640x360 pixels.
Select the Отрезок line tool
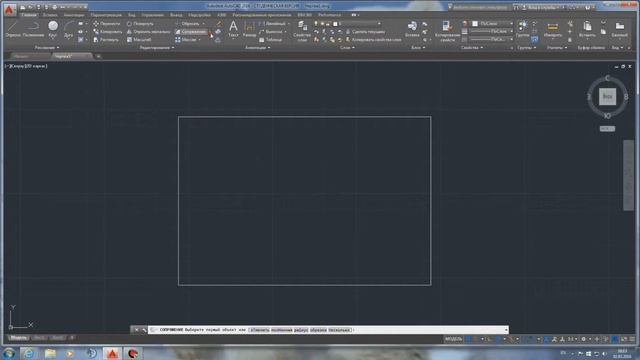(13, 29)
